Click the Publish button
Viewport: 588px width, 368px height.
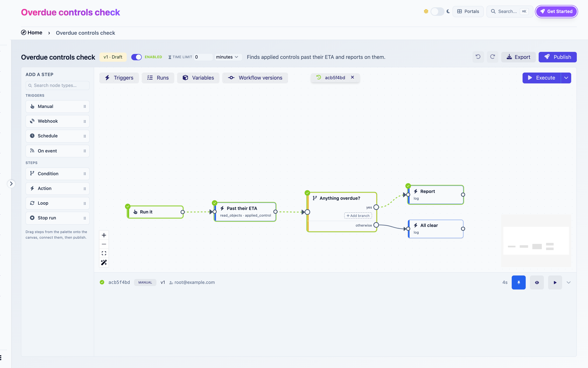pos(558,57)
